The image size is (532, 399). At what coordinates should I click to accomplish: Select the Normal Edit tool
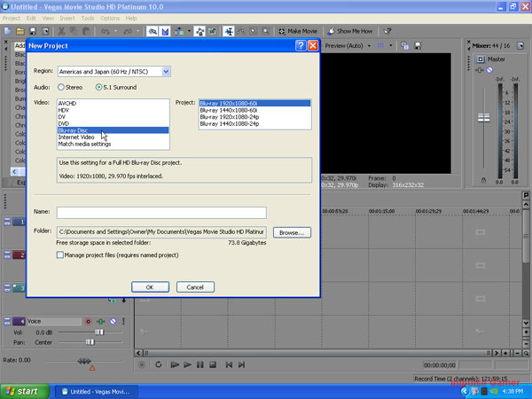click(229, 32)
